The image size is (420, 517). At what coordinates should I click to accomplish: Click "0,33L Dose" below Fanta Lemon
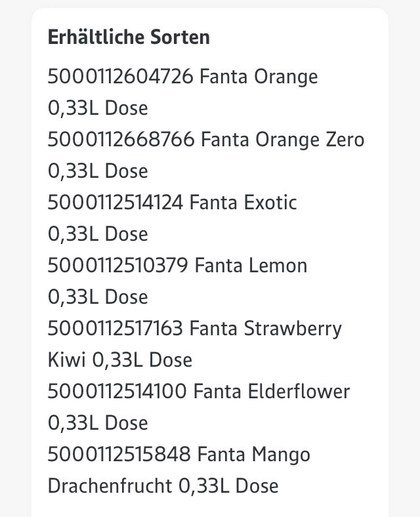[98, 297]
